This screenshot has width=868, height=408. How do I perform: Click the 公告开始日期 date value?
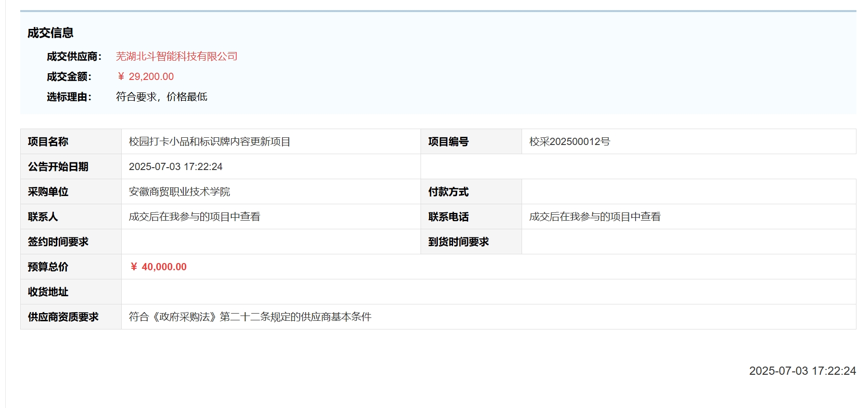point(176,167)
